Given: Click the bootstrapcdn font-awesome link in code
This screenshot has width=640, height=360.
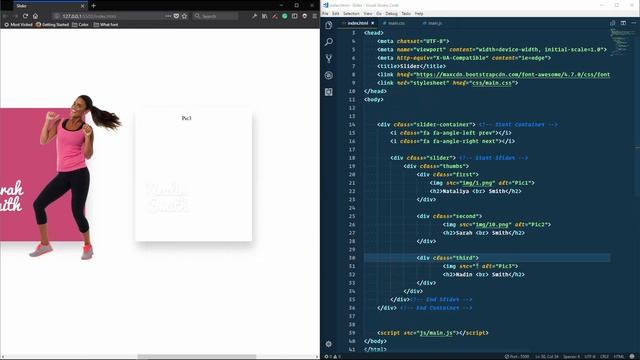Looking at the screenshot, I should click(x=512, y=75).
